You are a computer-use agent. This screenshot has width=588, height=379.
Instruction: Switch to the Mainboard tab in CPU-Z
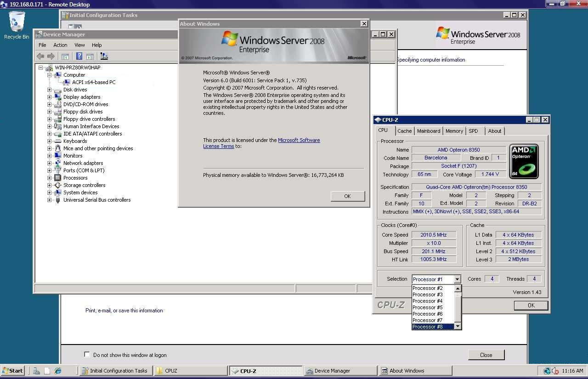pyautogui.click(x=429, y=131)
